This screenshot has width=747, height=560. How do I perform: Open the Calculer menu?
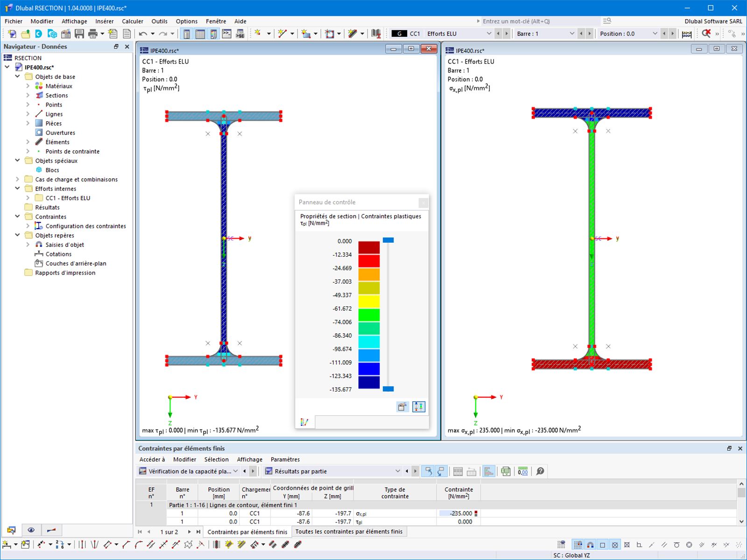[133, 21]
